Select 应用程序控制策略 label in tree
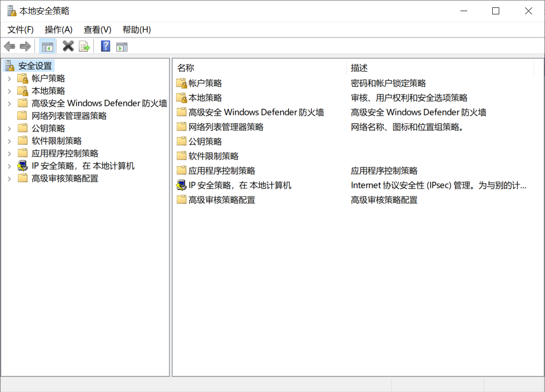545x392 pixels. 65,153
